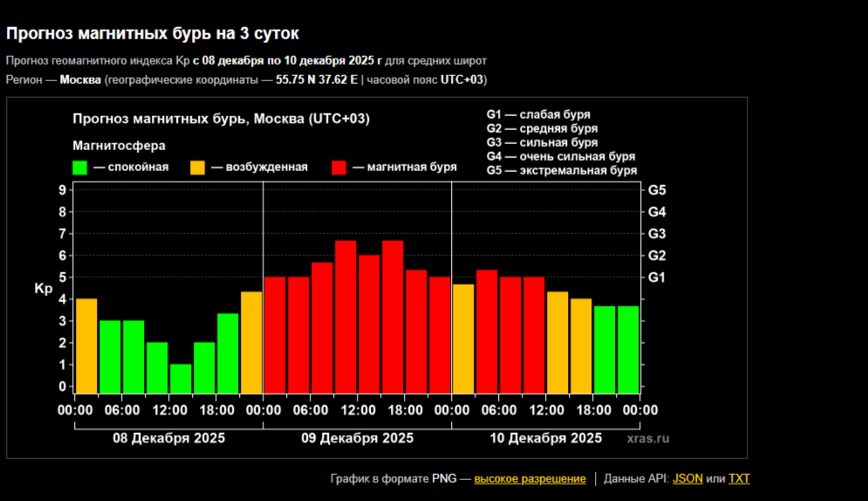
Task: Click the green 'спокойная' legend swatch
Action: (x=80, y=168)
